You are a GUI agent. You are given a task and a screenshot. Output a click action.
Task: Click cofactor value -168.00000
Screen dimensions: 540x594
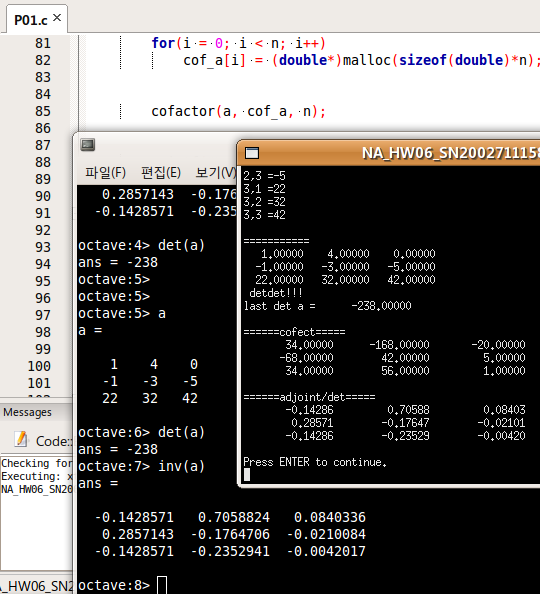[399, 345]
